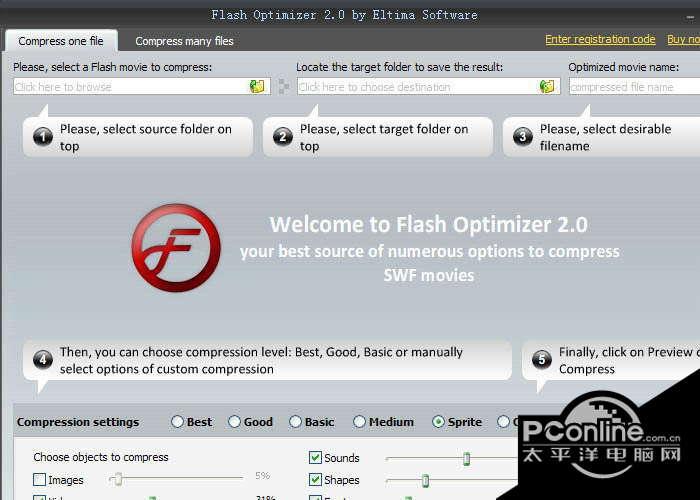Click the 'Choose objects to compress' text

[101, 457]
